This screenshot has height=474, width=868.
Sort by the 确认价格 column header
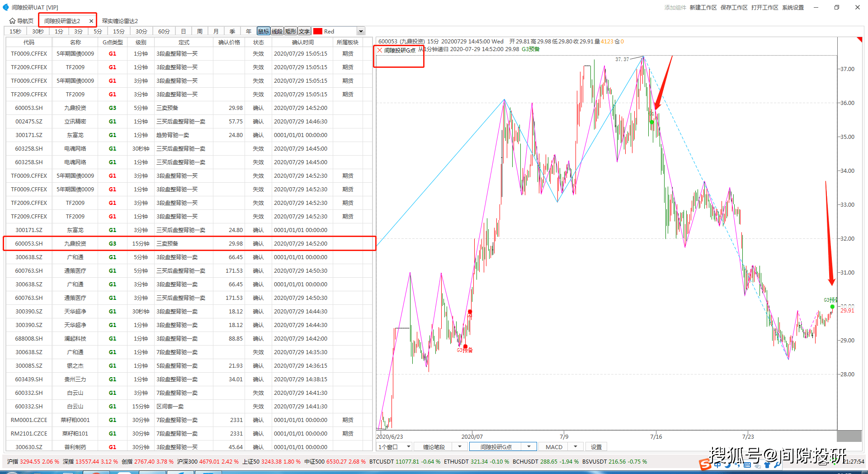(229, 42)
